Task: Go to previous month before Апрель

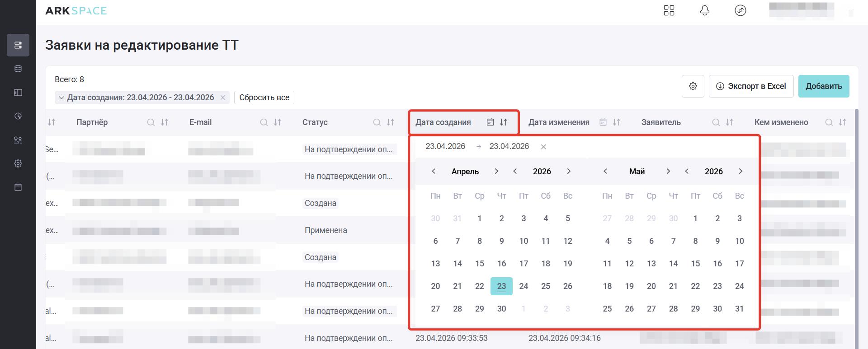Action: (x=434, y=171)
